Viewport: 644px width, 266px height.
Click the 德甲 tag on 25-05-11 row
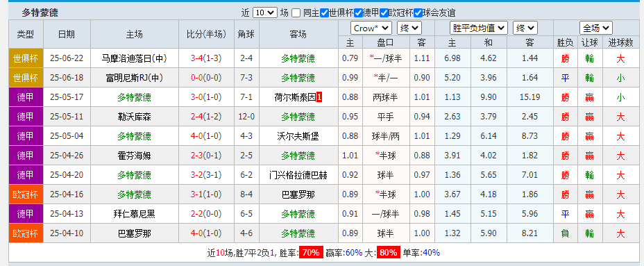pyautogui.click(x=26, y=117)
